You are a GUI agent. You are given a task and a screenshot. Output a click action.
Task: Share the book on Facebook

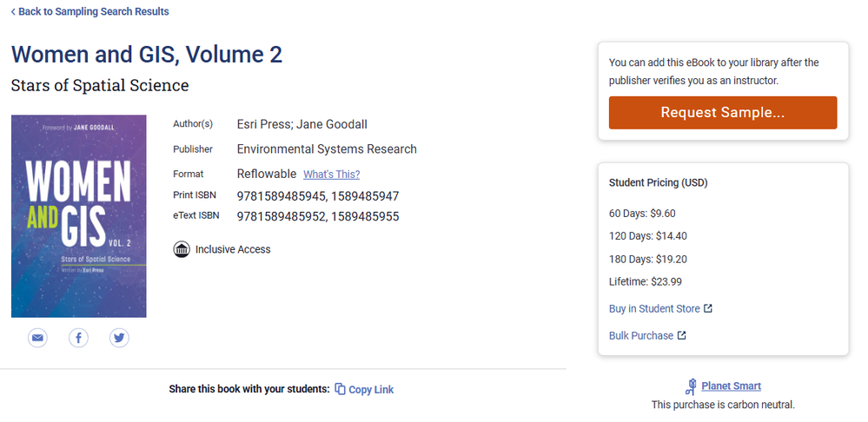tap(78, 338)
